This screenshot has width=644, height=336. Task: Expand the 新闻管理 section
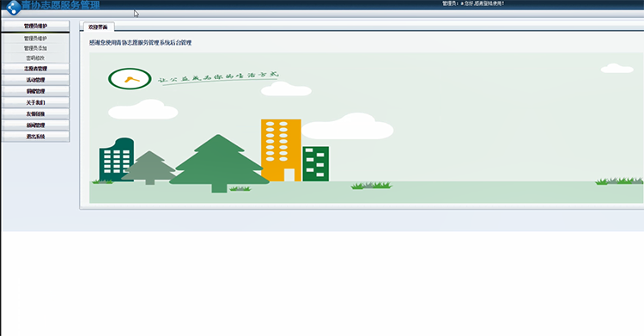pyautogui.click(x=35, y=125)
